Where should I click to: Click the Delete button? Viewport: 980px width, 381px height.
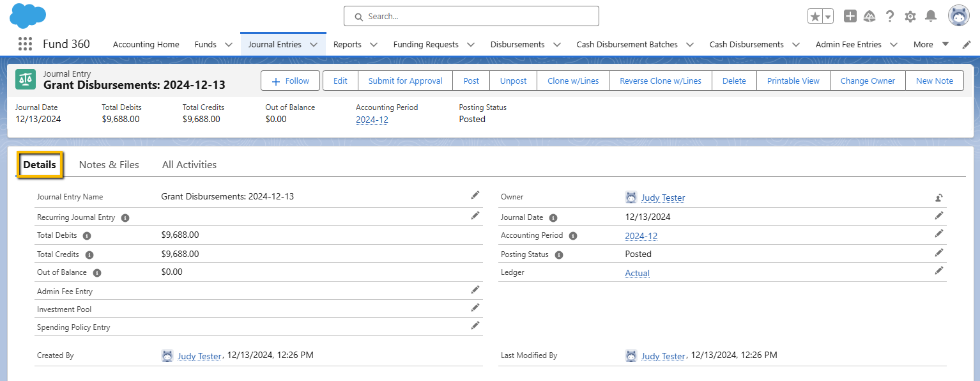point(734,81)
